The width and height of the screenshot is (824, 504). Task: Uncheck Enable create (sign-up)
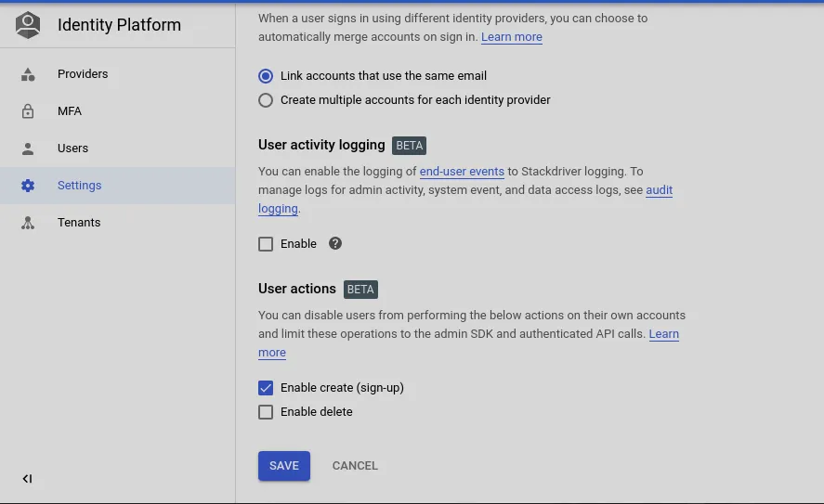tap(267, 388)
